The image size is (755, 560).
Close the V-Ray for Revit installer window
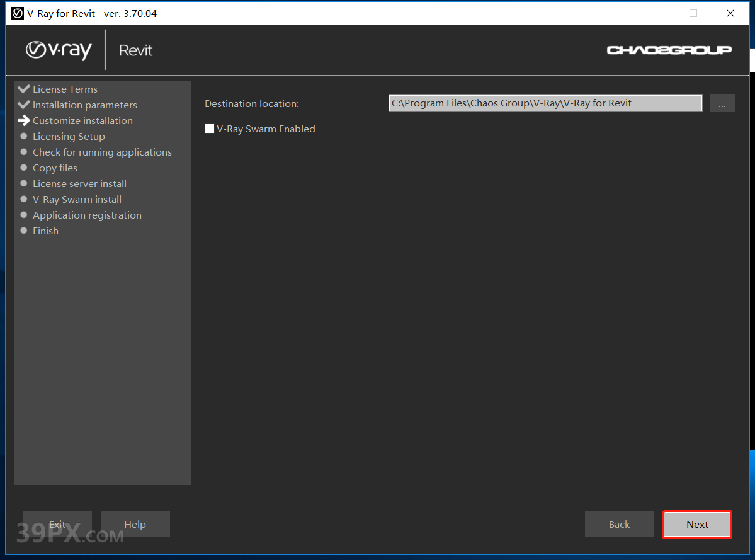(x=730, y=13)
